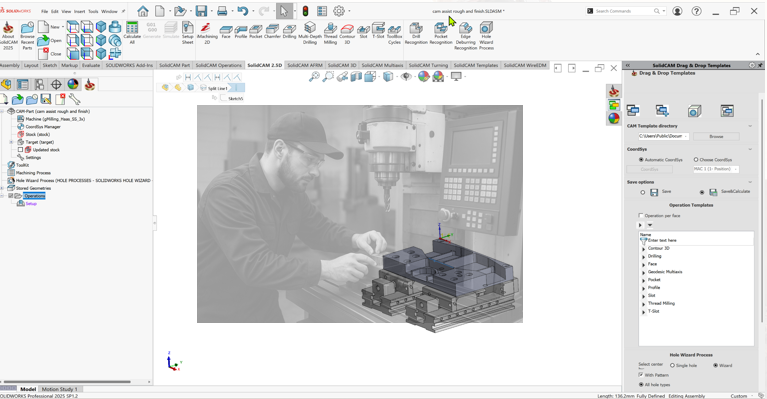Image resolution: width=767 pixels, height=399 pixels.
Task: Click the Browse button
Action: (716, 136)
